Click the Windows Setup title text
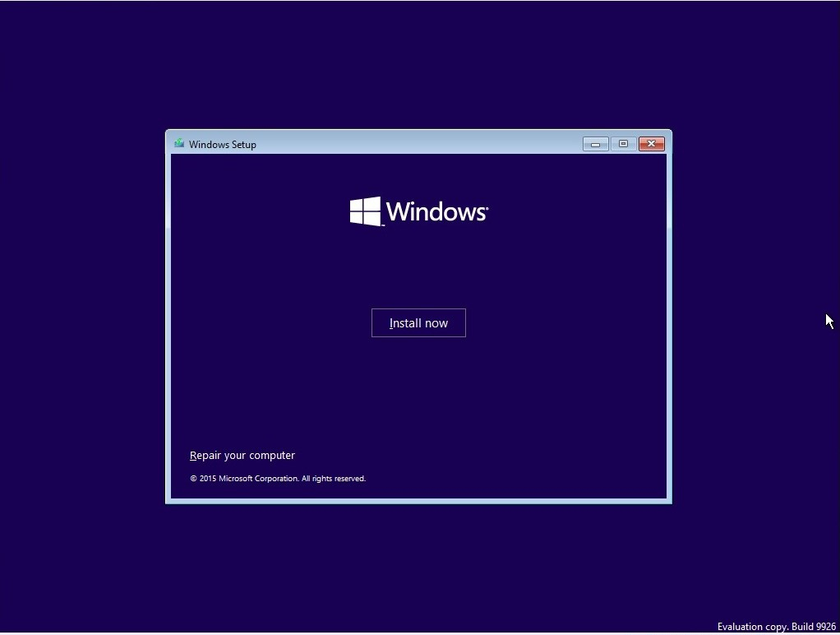The height and width of the screenshot is (635, 840). pyautogui.click(x=223, y=144)
